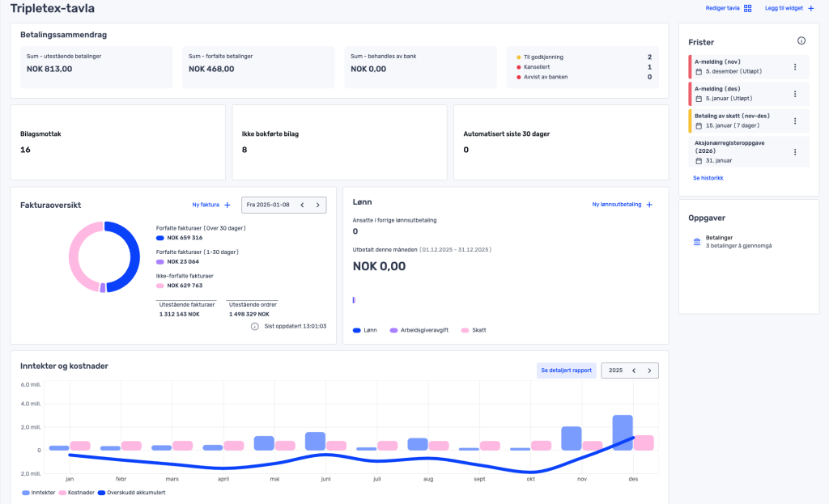Open Automatisert siste 30 dager widget
This screenshot has height=504, width=829.
561,142
